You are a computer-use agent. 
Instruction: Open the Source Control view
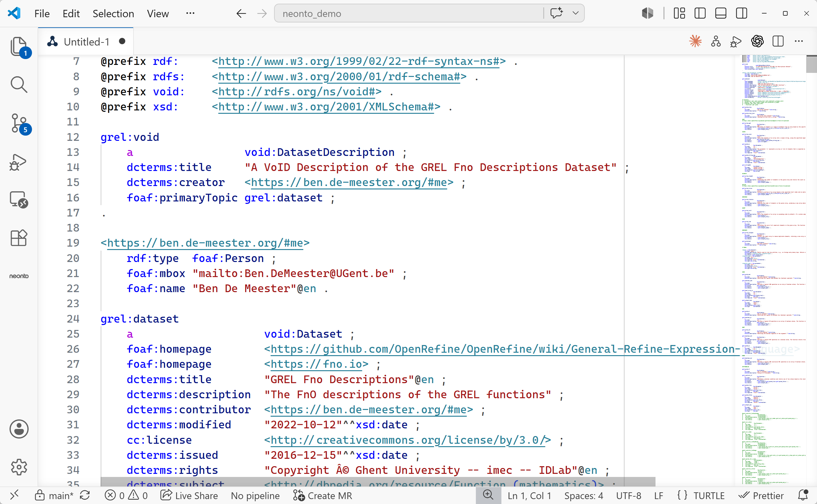tap(19, 123)
